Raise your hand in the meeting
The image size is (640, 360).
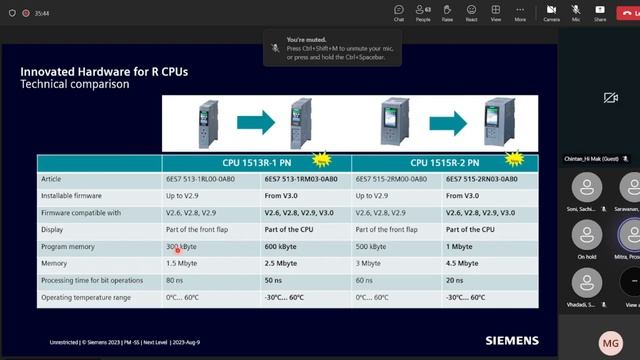447,13
